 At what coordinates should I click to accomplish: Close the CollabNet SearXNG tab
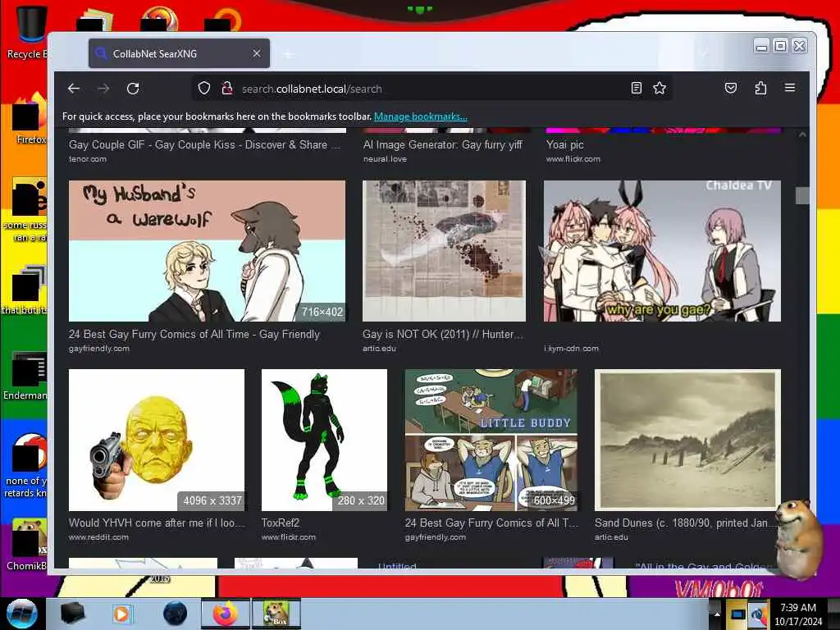[x=257, y=53]
